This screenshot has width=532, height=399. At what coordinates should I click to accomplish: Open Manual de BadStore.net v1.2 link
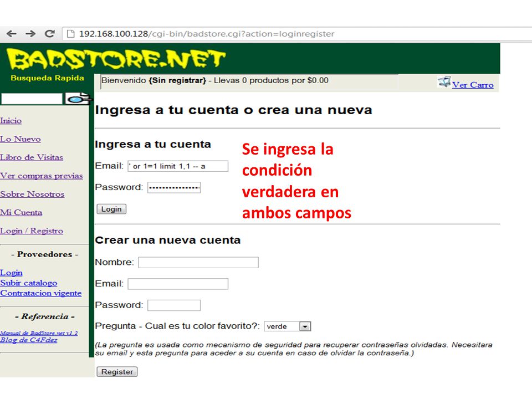(x=39, y=333)
